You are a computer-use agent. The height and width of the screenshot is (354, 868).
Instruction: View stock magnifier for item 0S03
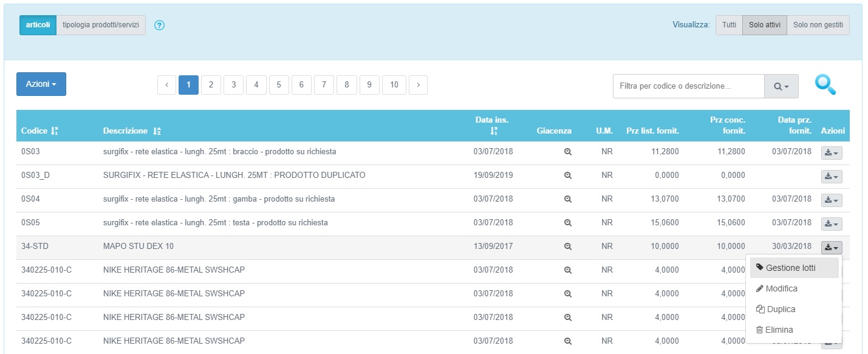568,152
